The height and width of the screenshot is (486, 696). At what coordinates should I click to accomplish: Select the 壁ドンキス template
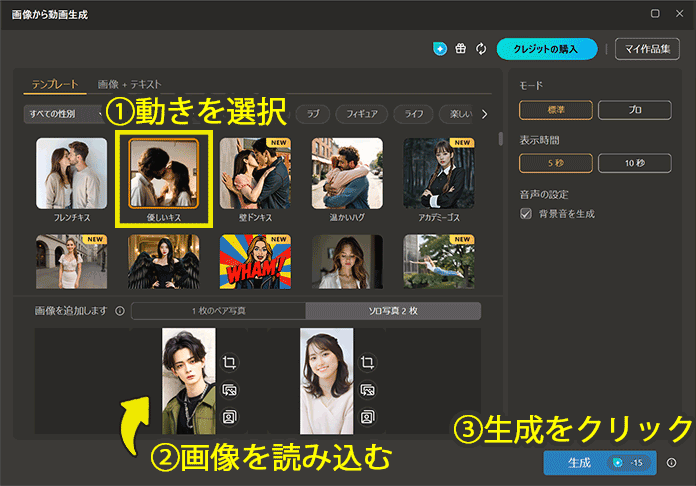[255, 174]
